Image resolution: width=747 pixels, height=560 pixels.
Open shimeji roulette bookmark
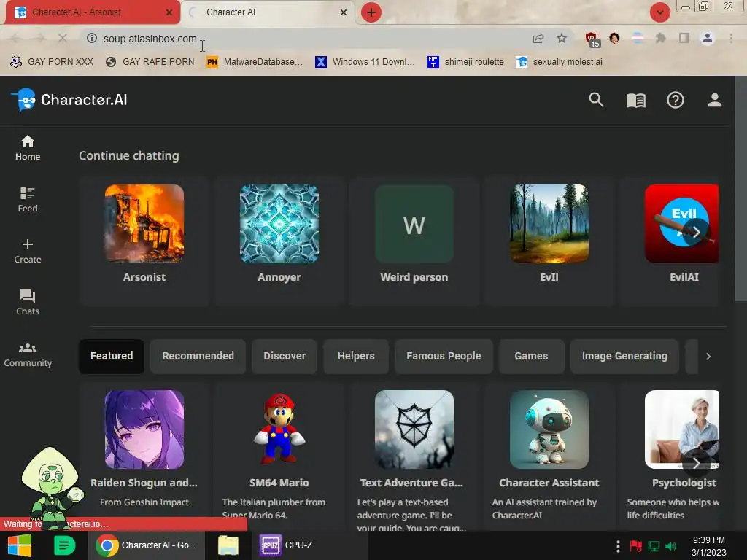click(x=465, y=62)
